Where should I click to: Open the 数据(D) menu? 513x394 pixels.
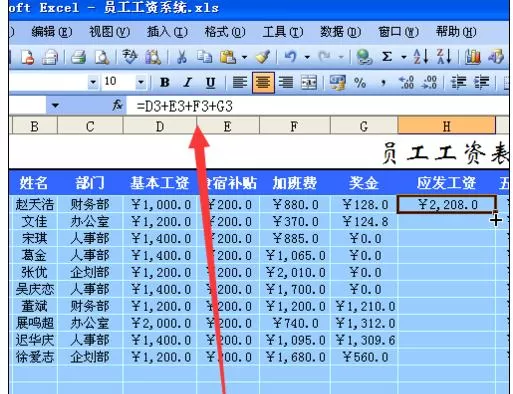[x=340, y=32]
